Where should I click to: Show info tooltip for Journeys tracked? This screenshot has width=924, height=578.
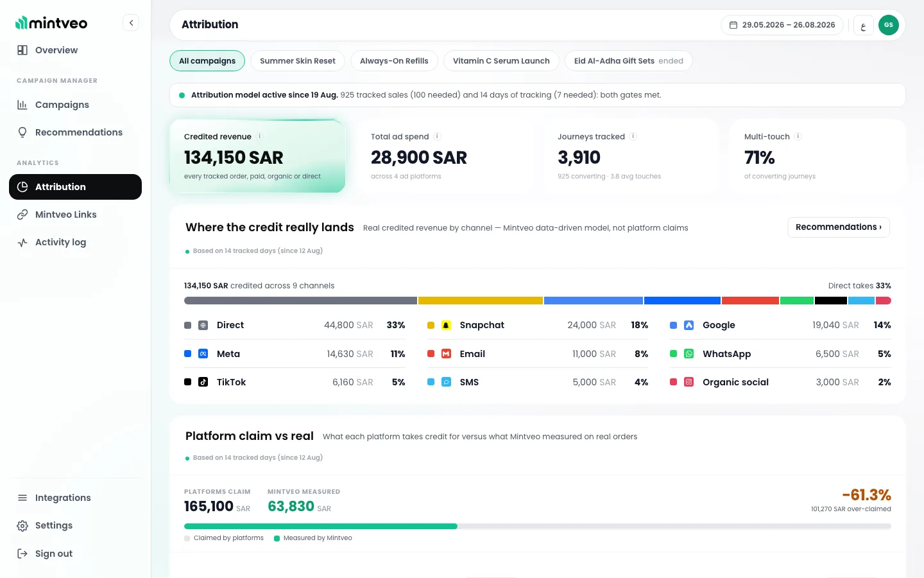point(633,136)
